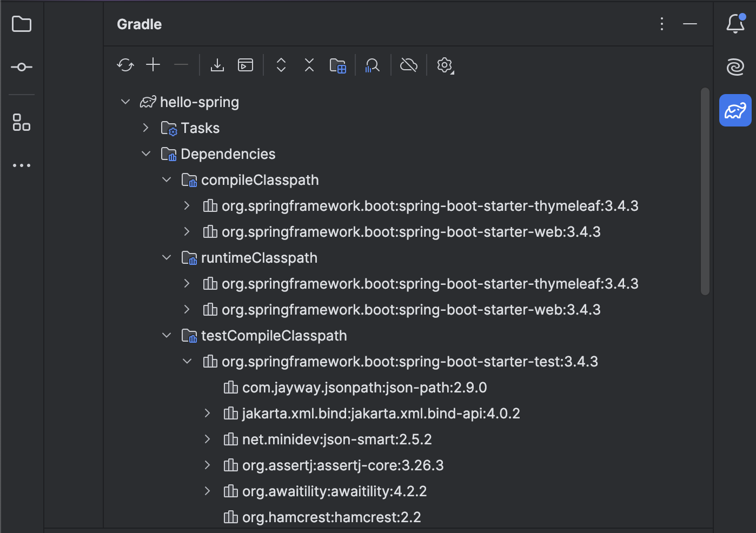The width and height of the screenshot is (756, 533).
Task: Collapse spring-boot-starter-test dependency
Action: (x=187, y=361)
